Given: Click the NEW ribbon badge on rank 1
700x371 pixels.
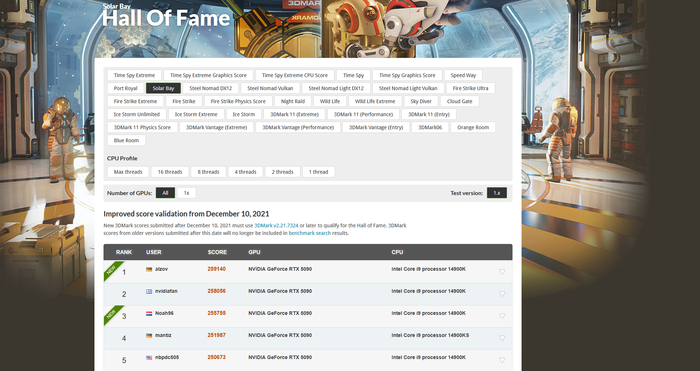Looking at the screenshot, I should 111,270.
